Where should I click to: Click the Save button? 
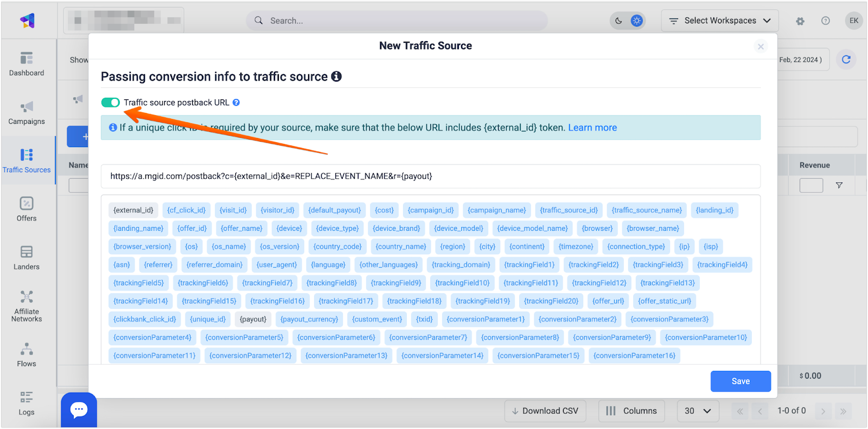pyautogui.click(x=741, y=381)
